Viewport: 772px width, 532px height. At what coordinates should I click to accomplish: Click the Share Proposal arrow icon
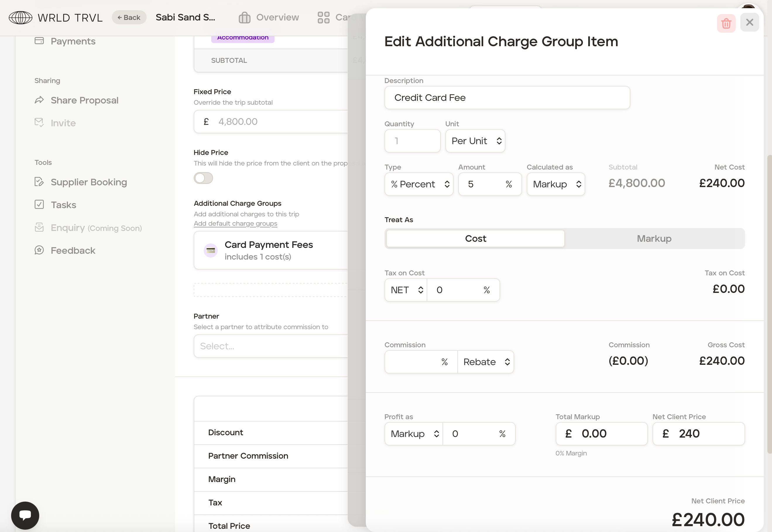(x=40, y=100)
